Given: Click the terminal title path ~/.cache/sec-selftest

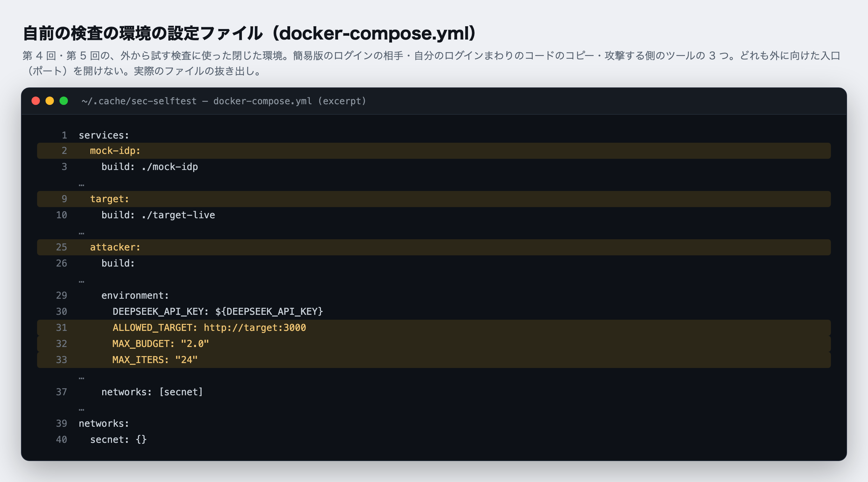Looking at the screenshot, I should [139, 101].
